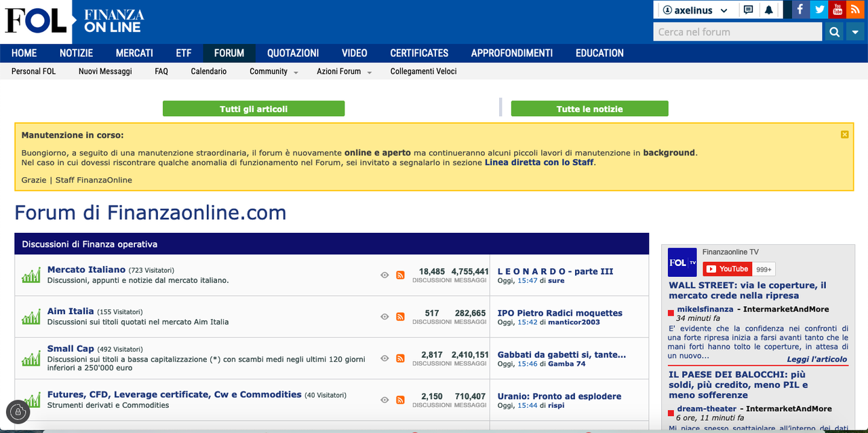Open thread LEONARDO - parte III
This screenshot has height=433, width=868.
555,271
